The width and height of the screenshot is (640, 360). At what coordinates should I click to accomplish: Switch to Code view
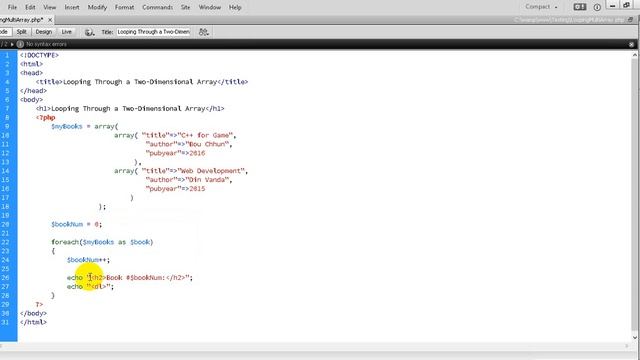[x=4, y=31]
